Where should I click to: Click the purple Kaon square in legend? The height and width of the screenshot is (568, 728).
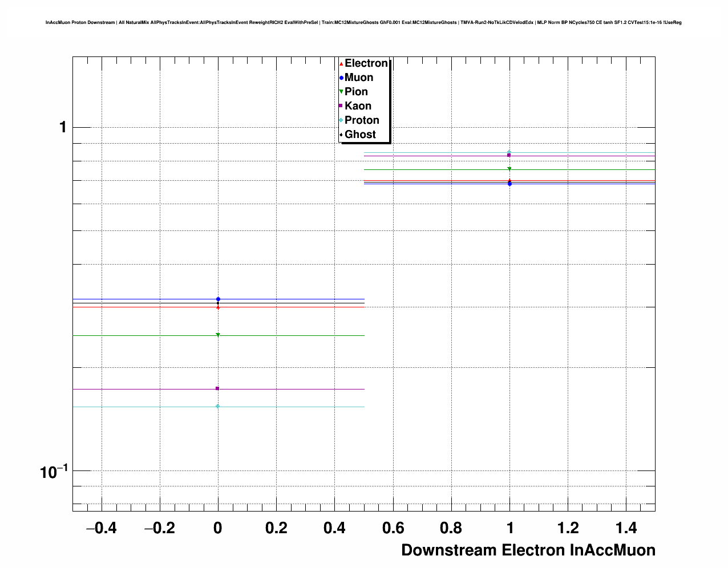point(341,106)
